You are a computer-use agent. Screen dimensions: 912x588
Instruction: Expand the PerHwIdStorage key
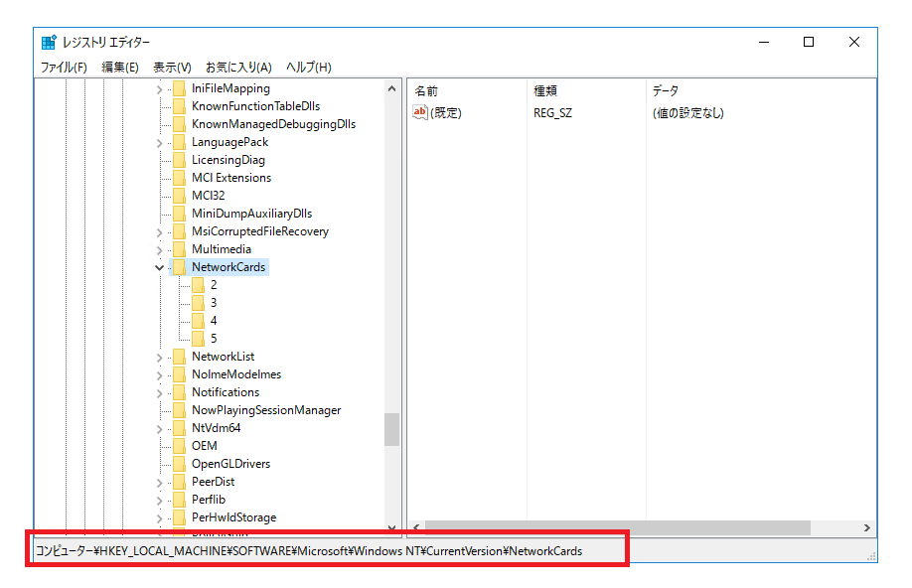[159, 518]
